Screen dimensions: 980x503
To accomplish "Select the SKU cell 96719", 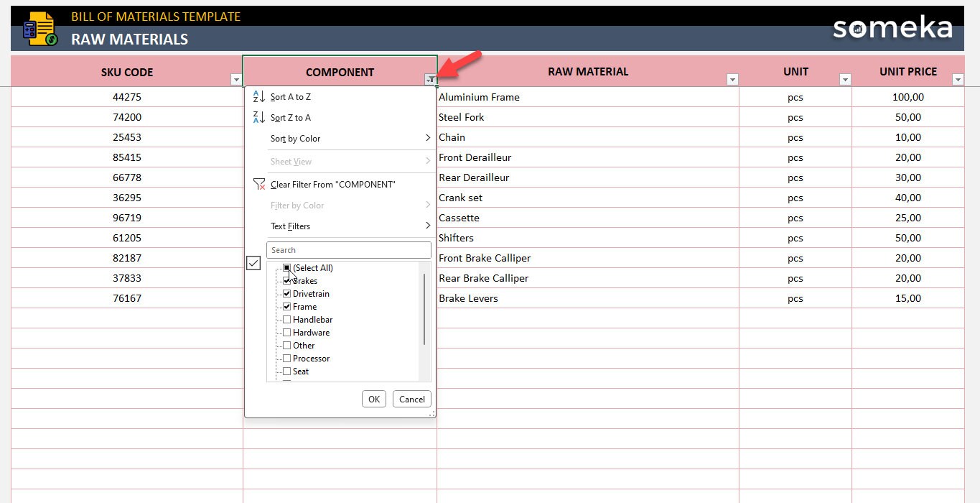I will pyautogui.click(x=127, y=218).
